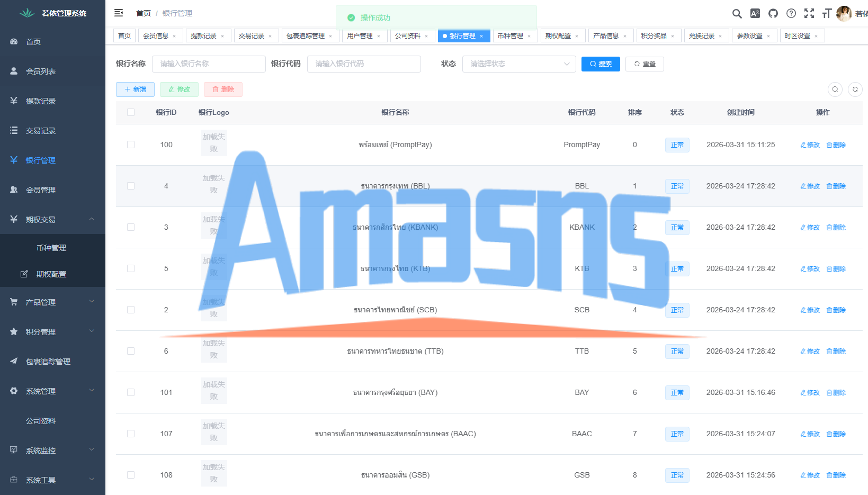Select all rows with the header checkbox
This screenshot has width=868, height=495.
click(131, 112)
